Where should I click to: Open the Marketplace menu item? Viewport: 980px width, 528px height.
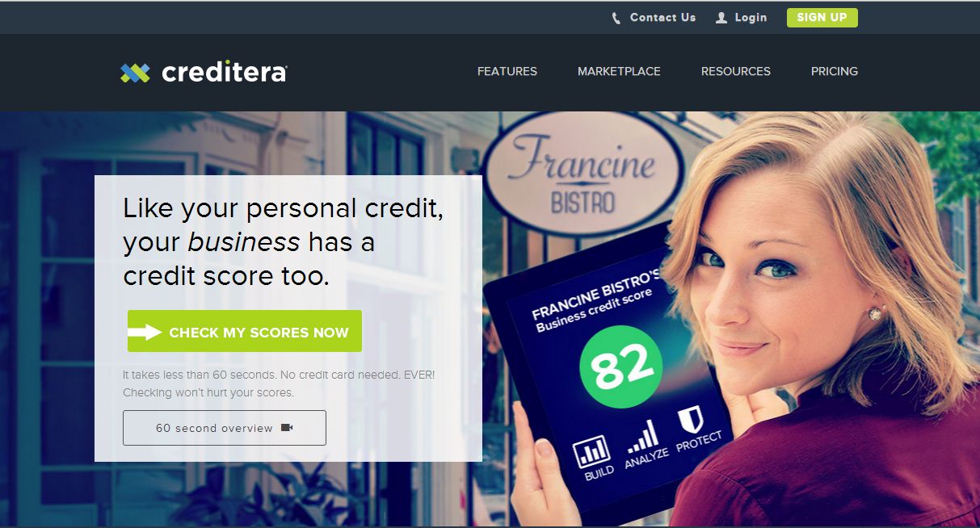coord(619,71)
